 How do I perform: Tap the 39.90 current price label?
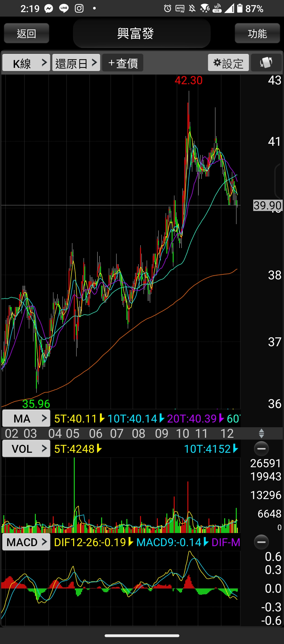(268, 205)
